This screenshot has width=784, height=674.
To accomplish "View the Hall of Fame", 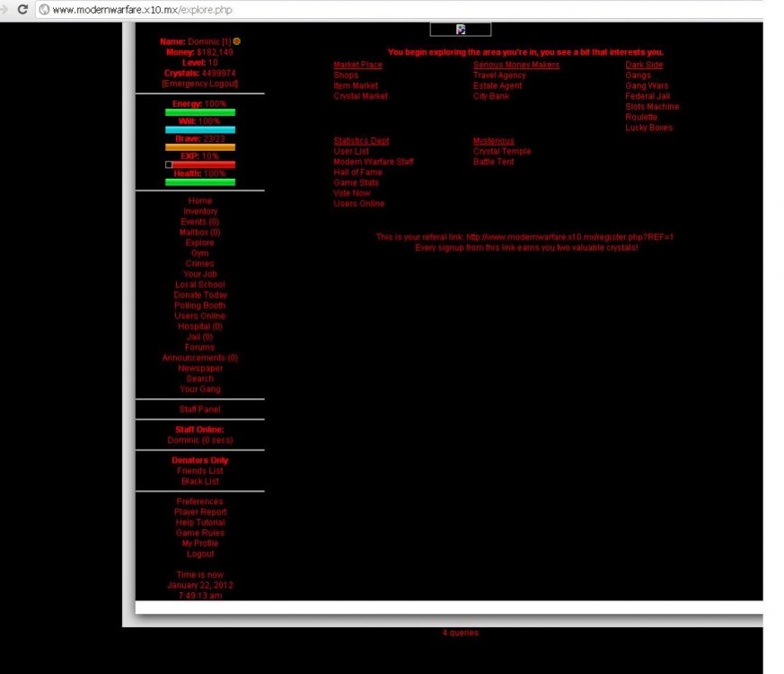I will click(x=357, y=173).
